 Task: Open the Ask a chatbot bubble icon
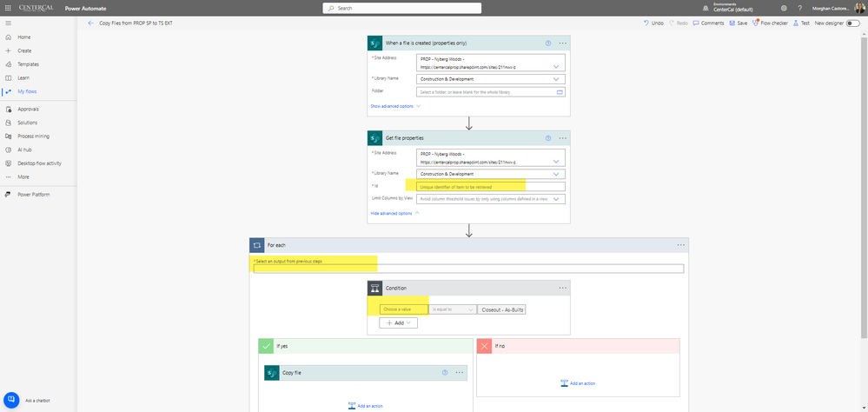pyautogui.click(x=11, y=400)
